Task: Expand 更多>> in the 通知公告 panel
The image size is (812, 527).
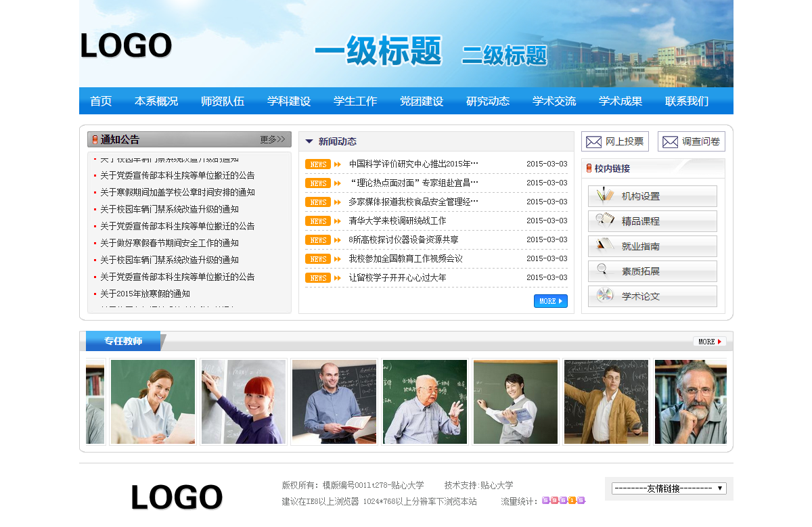Action: pyautogui.click(x=272, y=139)
